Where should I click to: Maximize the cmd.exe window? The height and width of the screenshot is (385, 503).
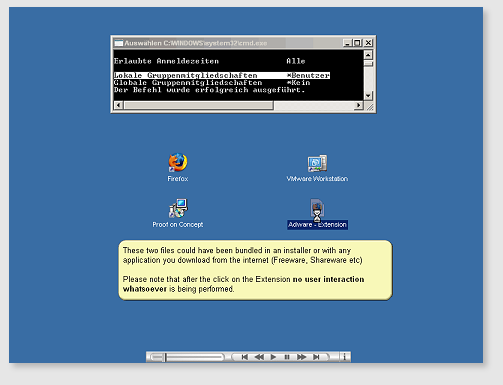tap(357, 43)
